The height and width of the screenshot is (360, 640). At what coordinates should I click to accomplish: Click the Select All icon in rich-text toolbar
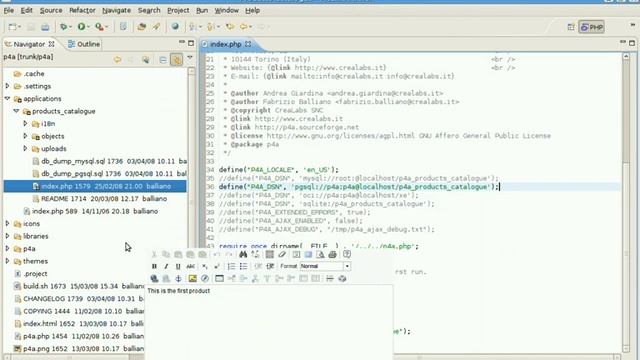click(270, 254)
